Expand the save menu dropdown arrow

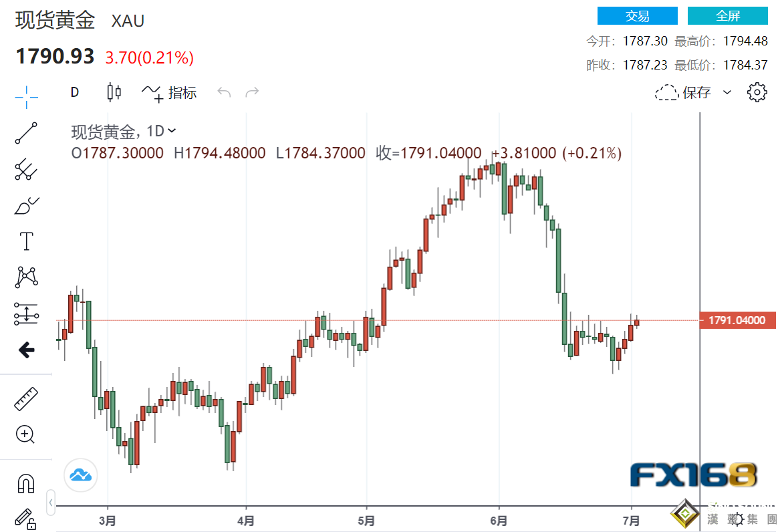pyautogui.click(x=727, y=92)
